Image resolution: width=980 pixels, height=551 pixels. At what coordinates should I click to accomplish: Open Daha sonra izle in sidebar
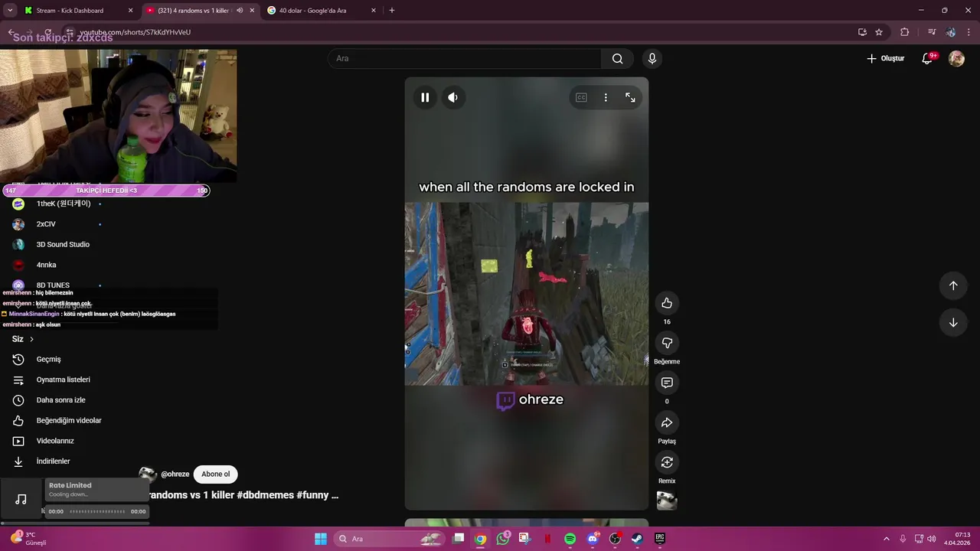pos(60,400)
